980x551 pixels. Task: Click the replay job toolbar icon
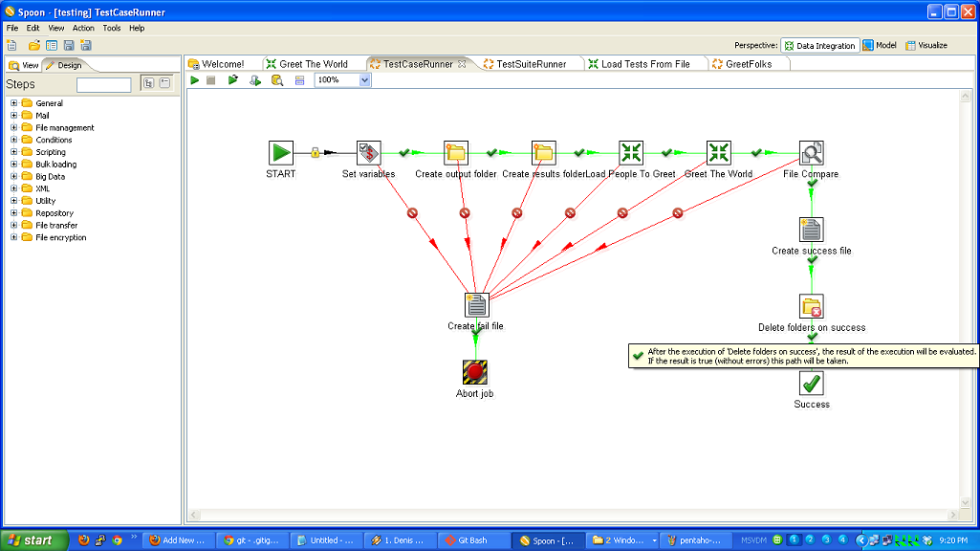tap(233, 80)
